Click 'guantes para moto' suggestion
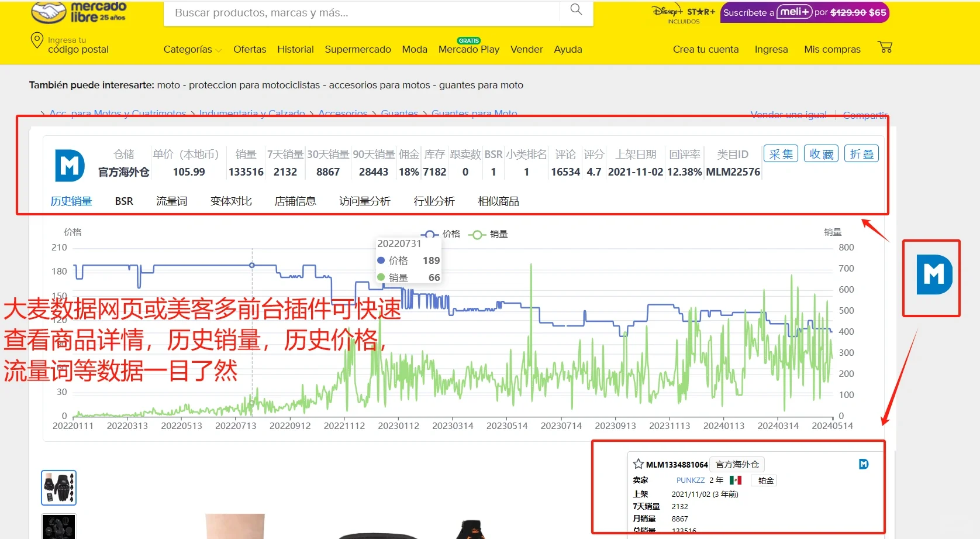Screen dimensions: 980x539 481,85
